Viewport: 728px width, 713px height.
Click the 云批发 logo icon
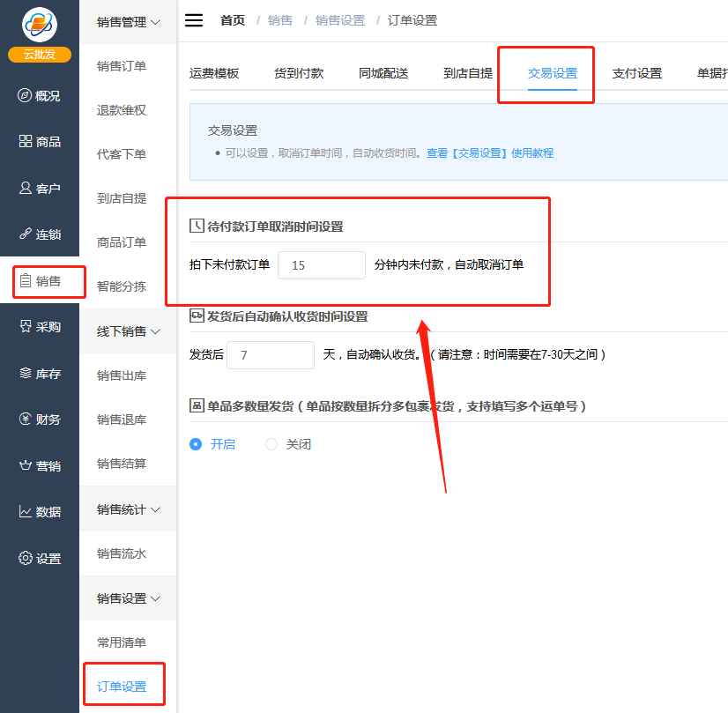(40, 25)
